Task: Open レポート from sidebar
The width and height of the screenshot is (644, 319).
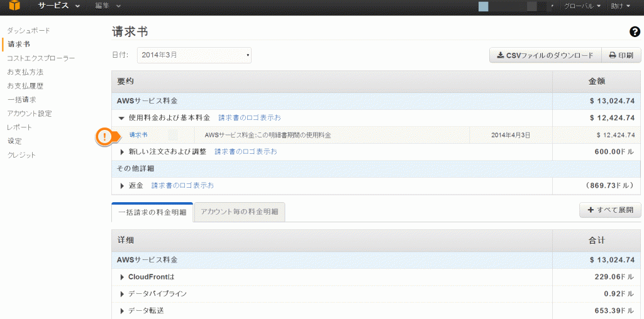Action: (x=19, y=127)
